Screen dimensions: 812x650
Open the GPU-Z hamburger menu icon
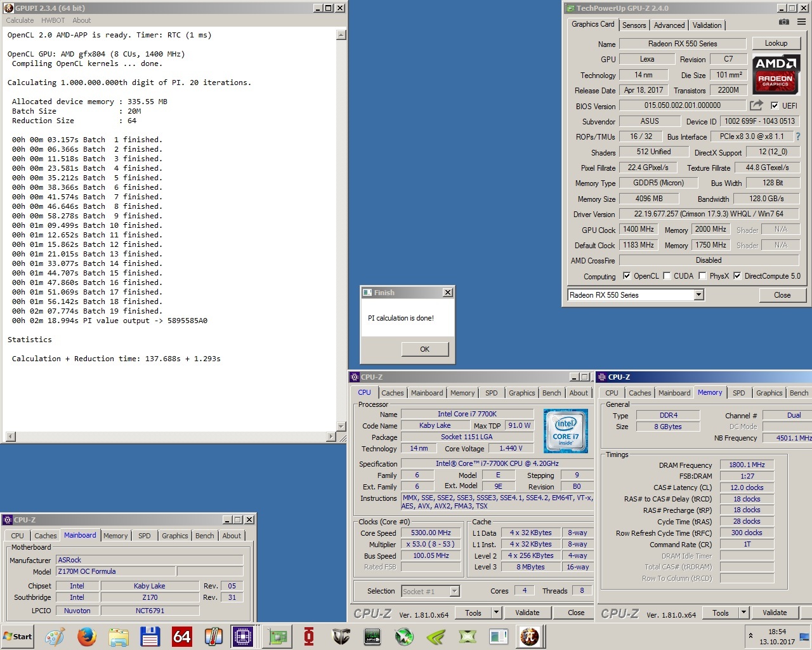[x=802, y=22]
